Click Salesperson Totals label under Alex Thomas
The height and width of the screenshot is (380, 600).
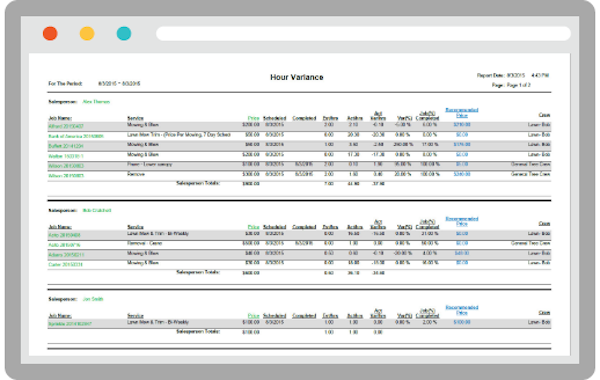coord(198,183)
